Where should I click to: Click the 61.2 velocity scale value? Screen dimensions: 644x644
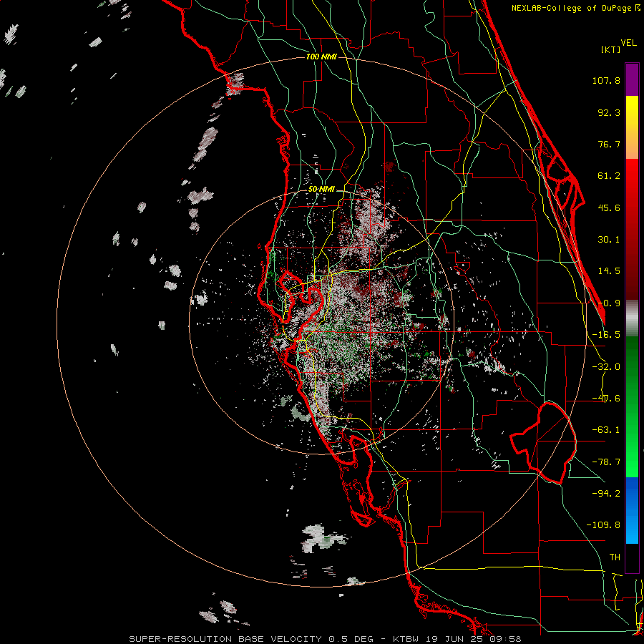coord(609,176)
